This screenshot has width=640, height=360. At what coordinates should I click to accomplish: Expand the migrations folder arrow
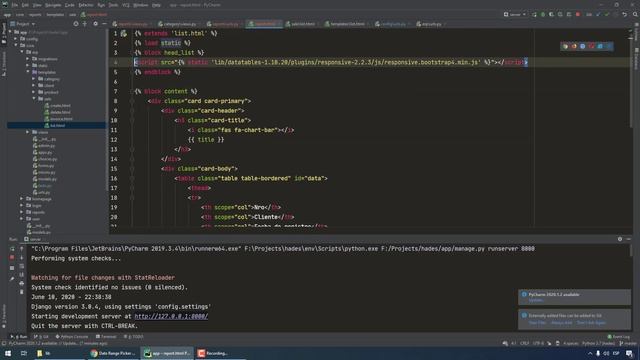tap(28, 59)
